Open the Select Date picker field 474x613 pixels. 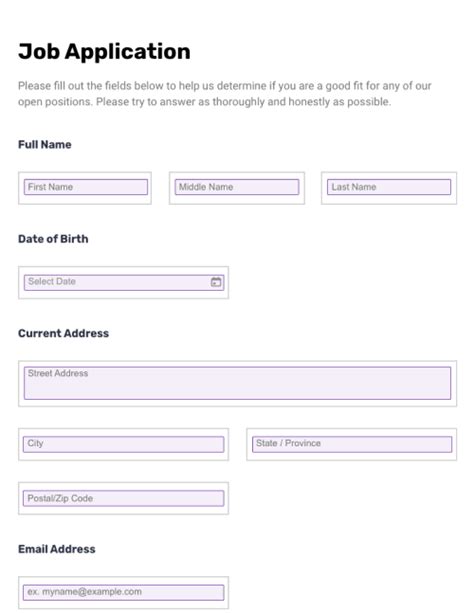(124, 282)
